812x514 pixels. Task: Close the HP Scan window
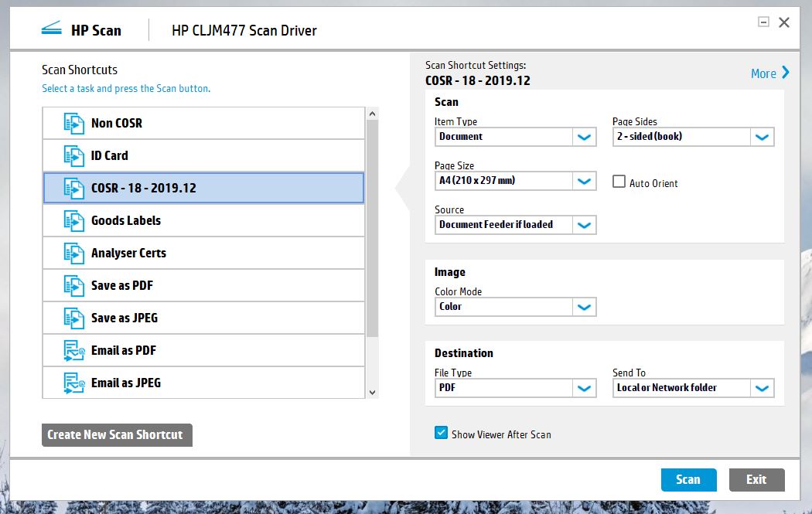[784, 22]
